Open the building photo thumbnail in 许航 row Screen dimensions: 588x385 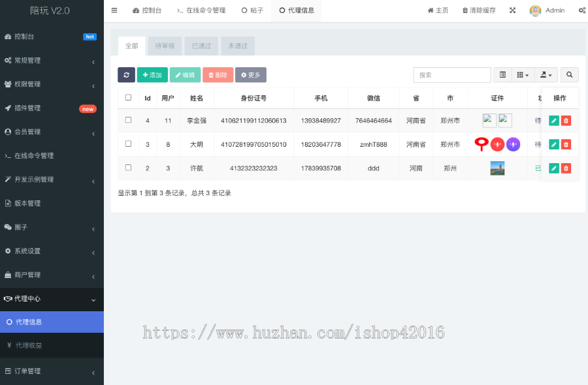497,168
